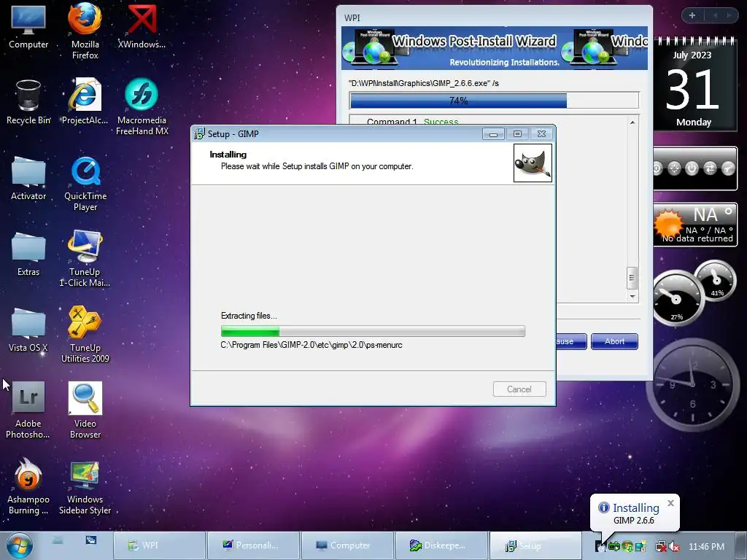Click the WPI 74% progress bar
Screen dimensions: 747x560
coord(494,101)
